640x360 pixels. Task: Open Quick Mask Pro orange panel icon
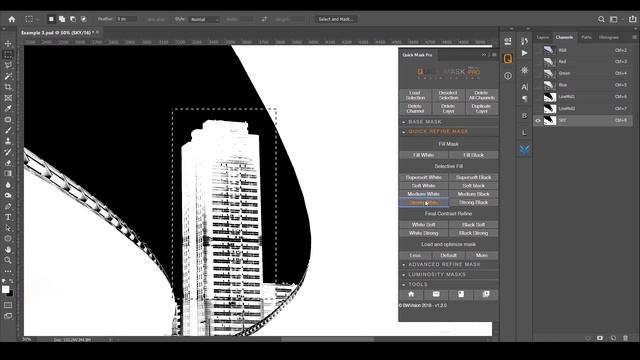point(508,58)
